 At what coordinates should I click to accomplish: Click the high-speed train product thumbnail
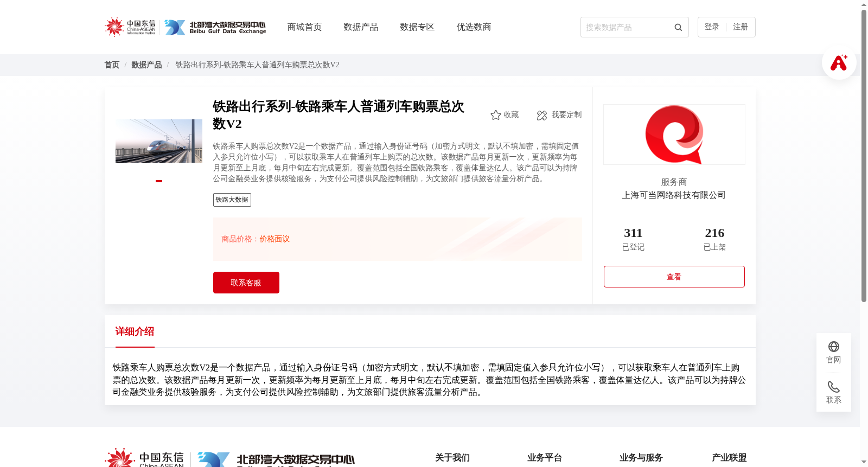click(x=159, y=141)
